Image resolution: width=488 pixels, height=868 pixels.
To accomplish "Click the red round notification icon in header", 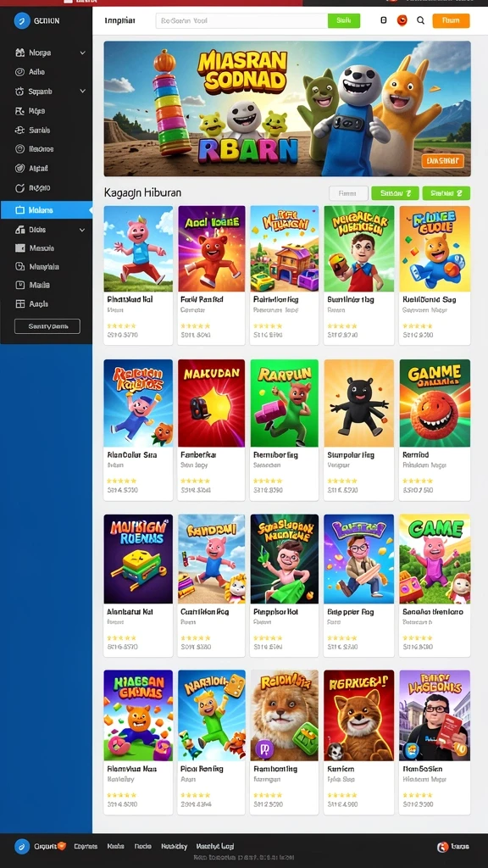I will tap(402, 20).
